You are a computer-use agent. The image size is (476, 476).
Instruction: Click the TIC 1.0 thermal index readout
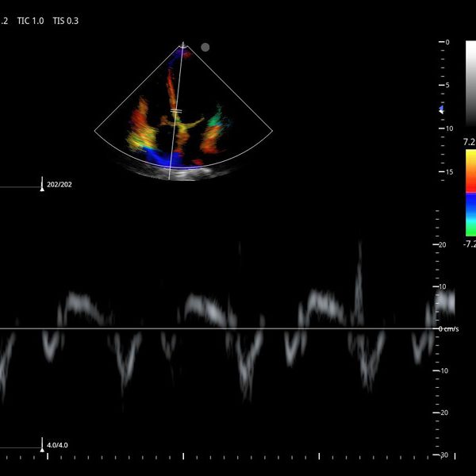point(31,21)
